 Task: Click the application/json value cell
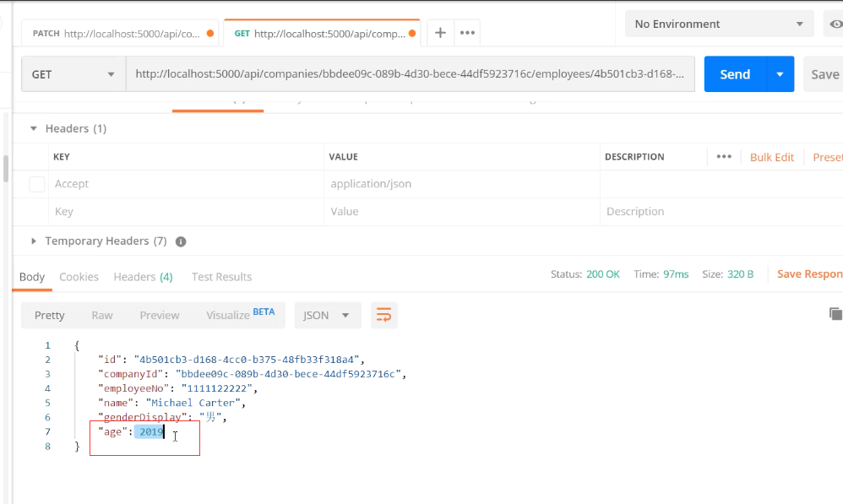[462, 184]
